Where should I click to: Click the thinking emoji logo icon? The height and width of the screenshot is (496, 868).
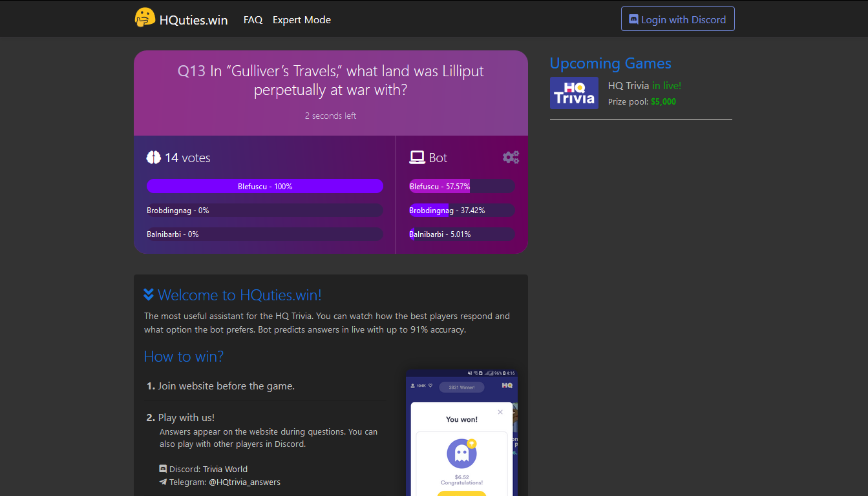pos(145,17)
